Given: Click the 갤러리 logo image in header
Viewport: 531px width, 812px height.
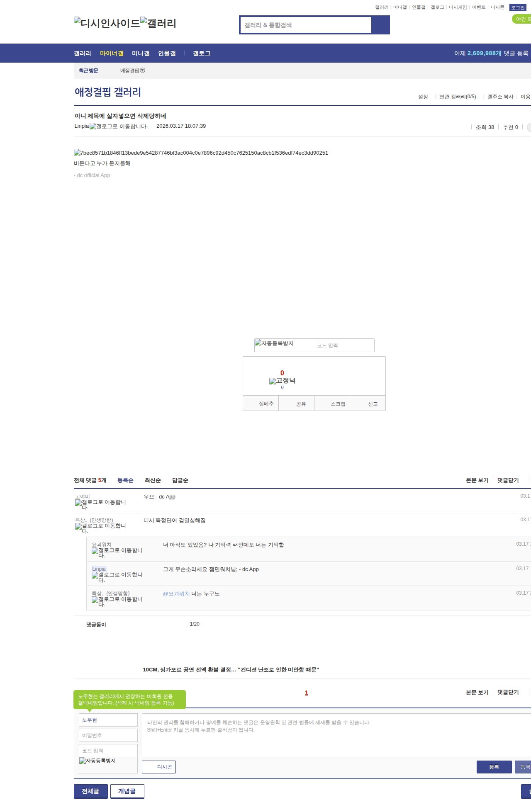Looking at the screenshot, I should tap(158, 23).
